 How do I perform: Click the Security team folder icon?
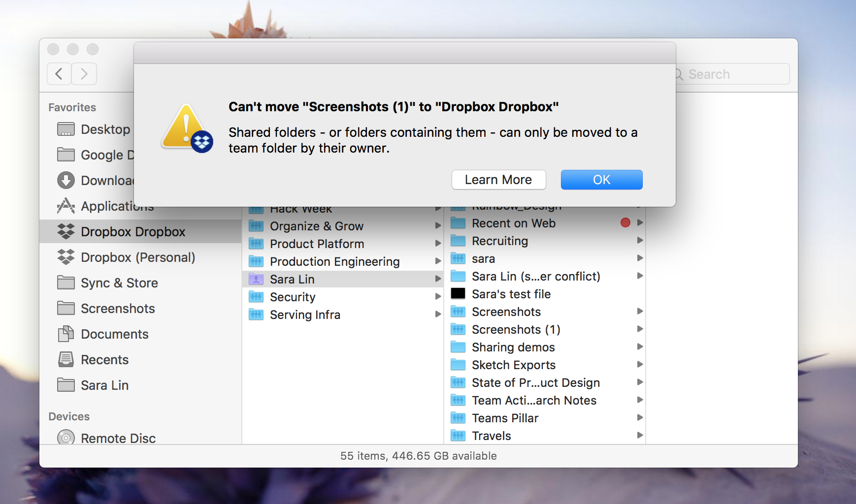click(x=256, y=297)
